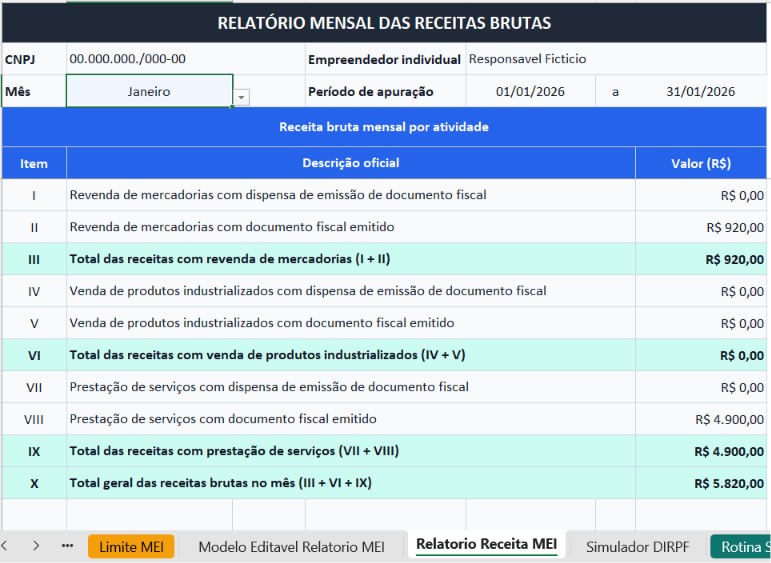771x563 pixels.
Task: Select the Relatorio Receita MEI sheet tab
Action: [x=486, y=544]
